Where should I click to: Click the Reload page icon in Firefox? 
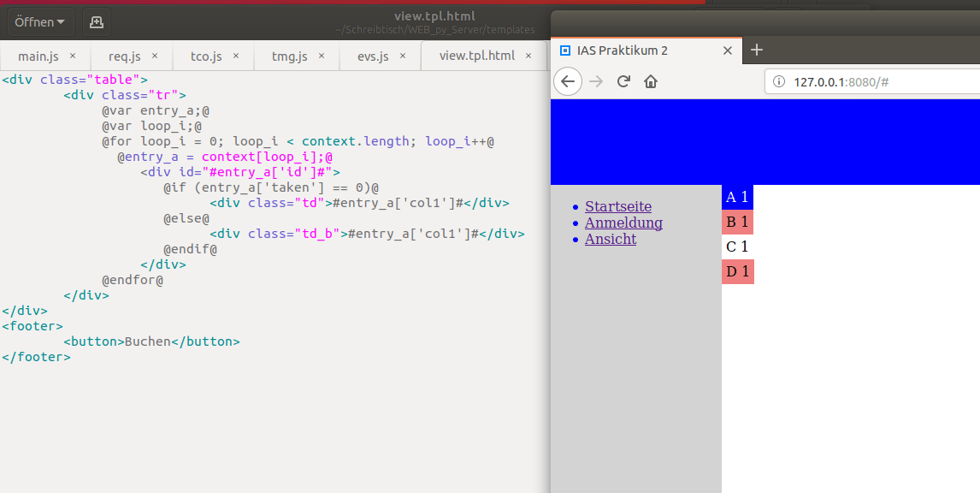623,80
